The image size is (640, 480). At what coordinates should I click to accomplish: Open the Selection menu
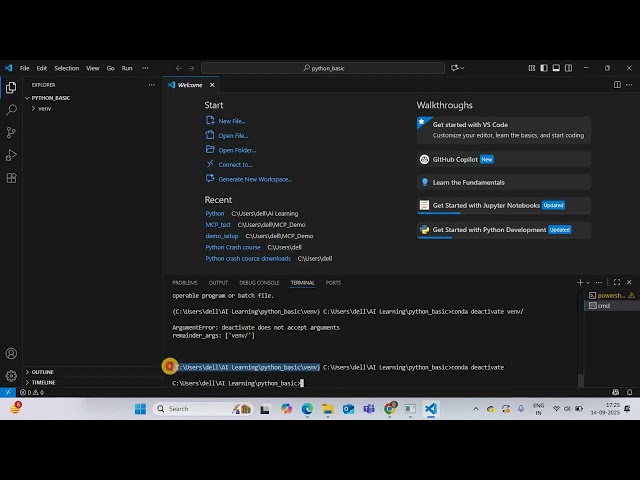(x=67, y=68)
